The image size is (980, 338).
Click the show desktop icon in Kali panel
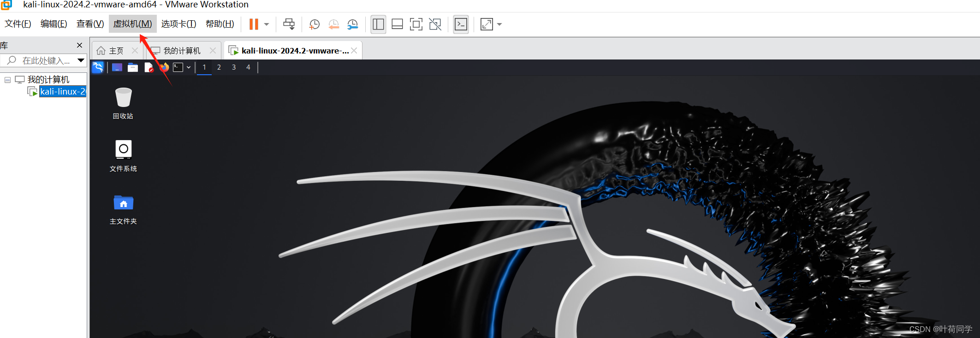(x=117, y=67)
